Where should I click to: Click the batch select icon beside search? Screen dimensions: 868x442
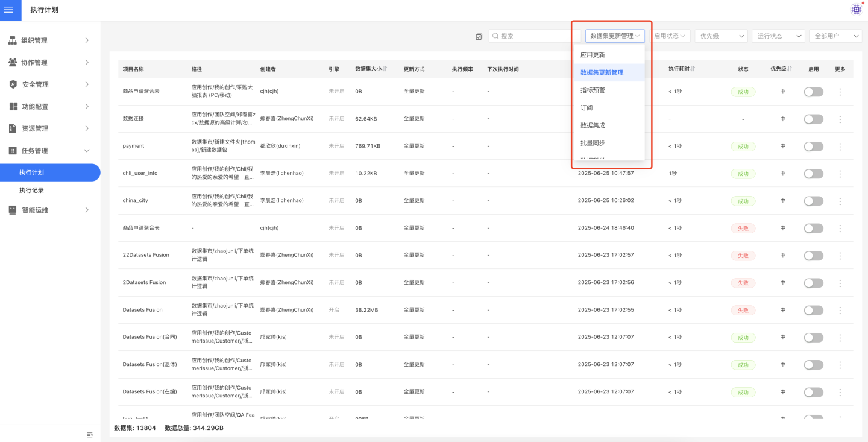[479, 36]
